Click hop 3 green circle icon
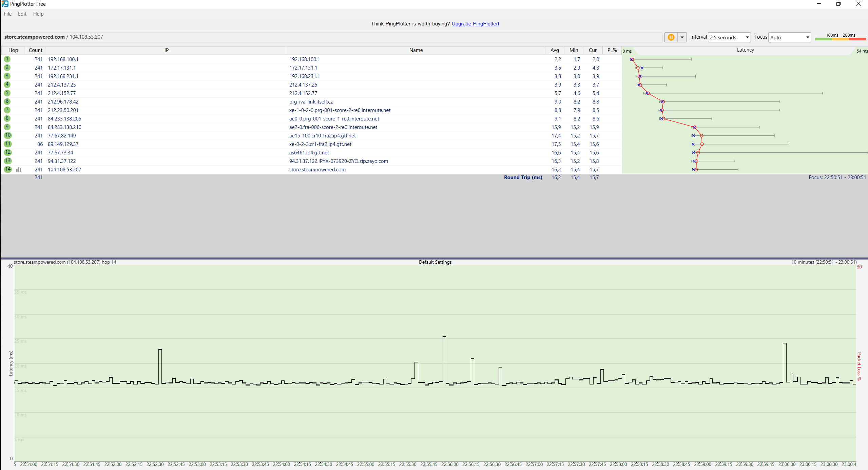 click(x=7, y=76)
